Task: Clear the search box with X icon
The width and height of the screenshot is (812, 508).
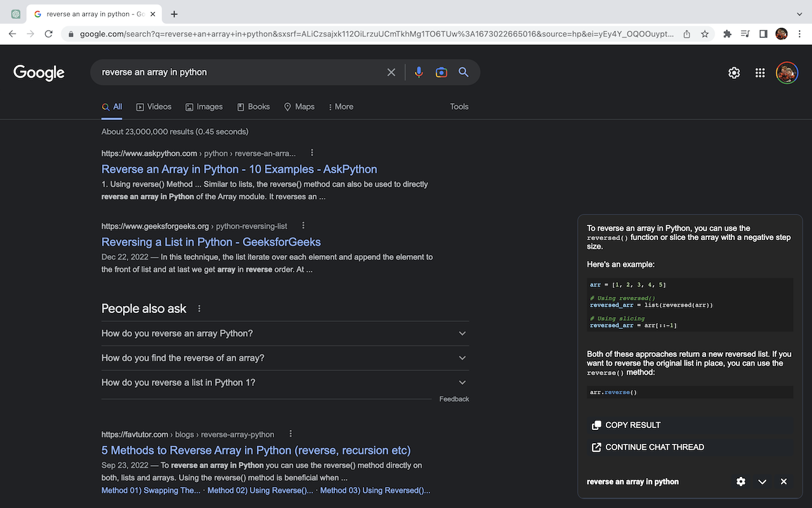Action: click(391, 72)
